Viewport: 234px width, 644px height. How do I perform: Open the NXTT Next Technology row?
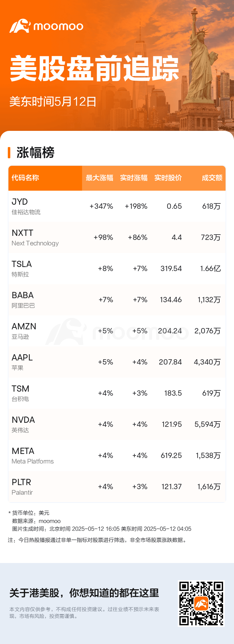point(117,237)
